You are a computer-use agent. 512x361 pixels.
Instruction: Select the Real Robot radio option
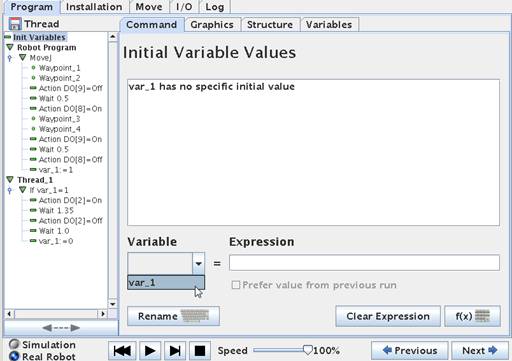[x=14, y=356]
